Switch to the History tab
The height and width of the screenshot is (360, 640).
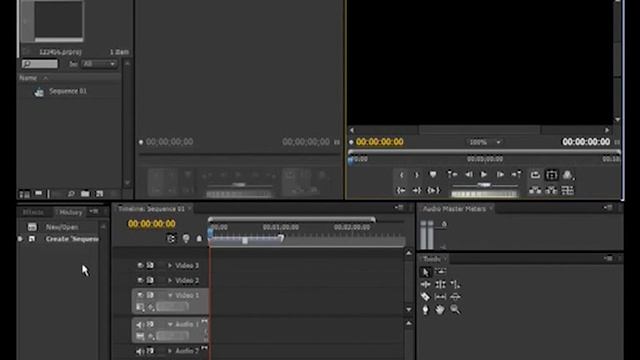pyautogui.click(x=71, y=212)
